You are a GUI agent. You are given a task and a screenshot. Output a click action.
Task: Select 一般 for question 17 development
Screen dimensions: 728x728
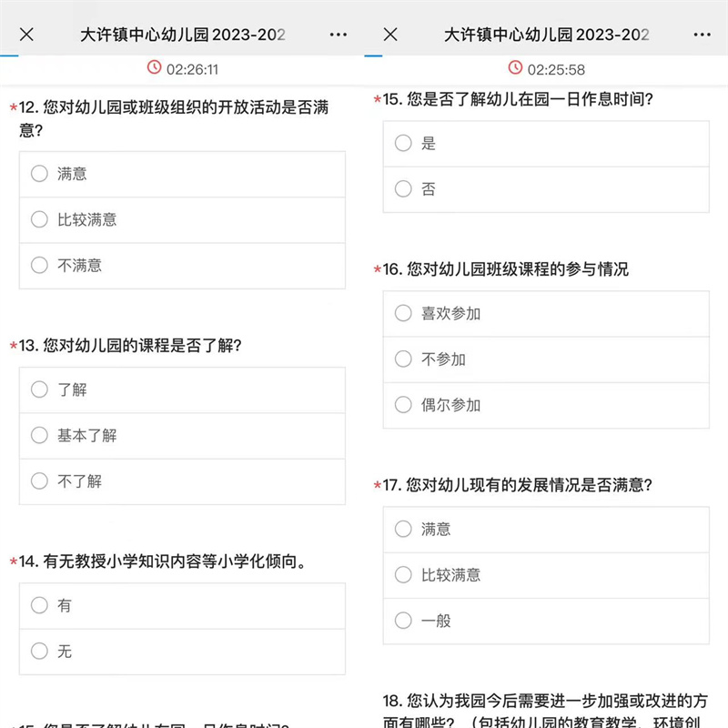pos(403,621)
